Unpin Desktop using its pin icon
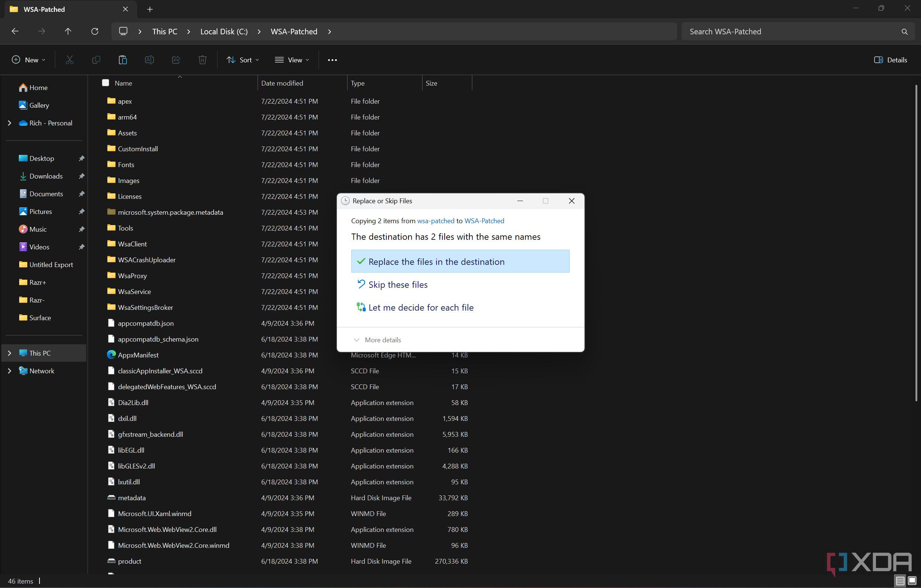The image size is (921, 588). [x=81, y=158]
